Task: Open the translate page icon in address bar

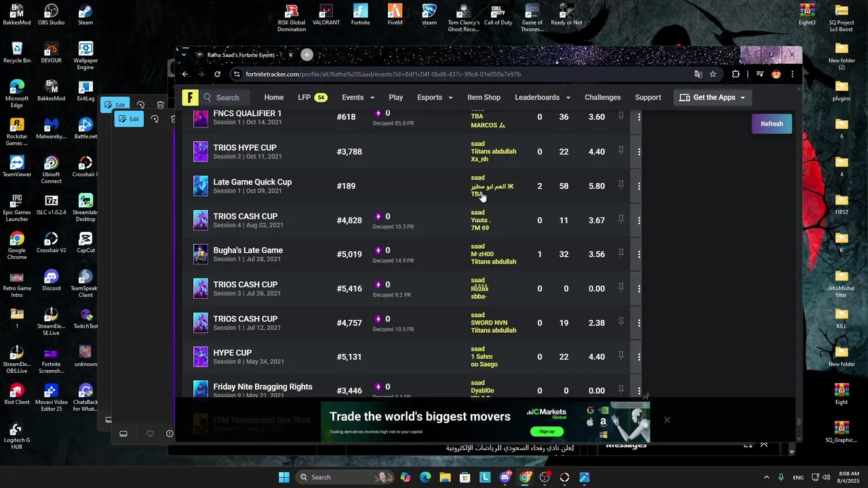Action: 698,75
